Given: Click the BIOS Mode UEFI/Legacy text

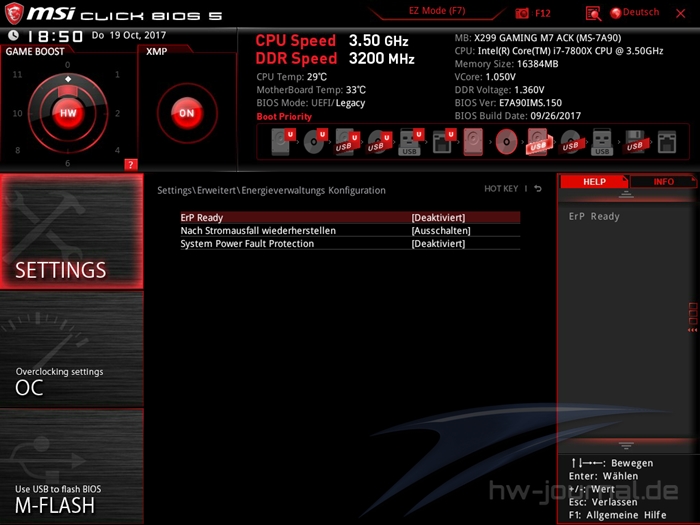Looking at the screenshot, I should tap(311, 103).
